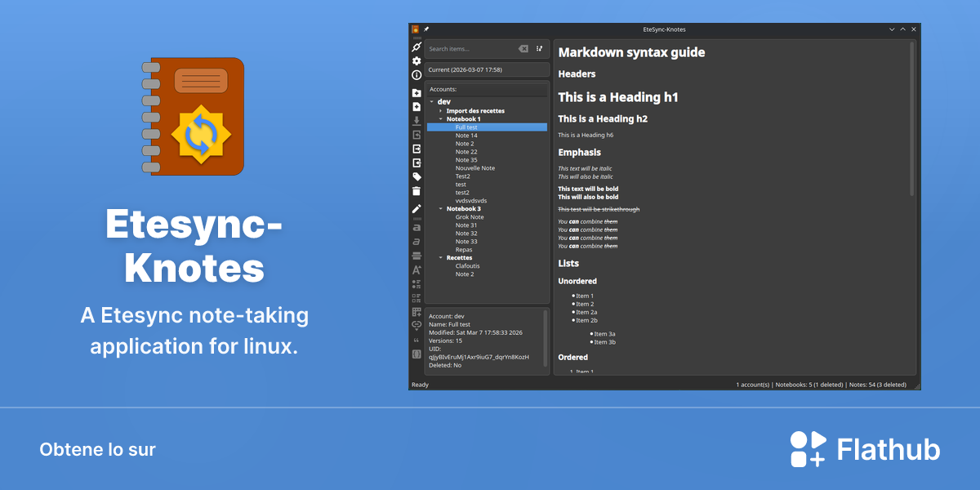
Task: Select the vvdsvdsvds note
Action: 471,201
